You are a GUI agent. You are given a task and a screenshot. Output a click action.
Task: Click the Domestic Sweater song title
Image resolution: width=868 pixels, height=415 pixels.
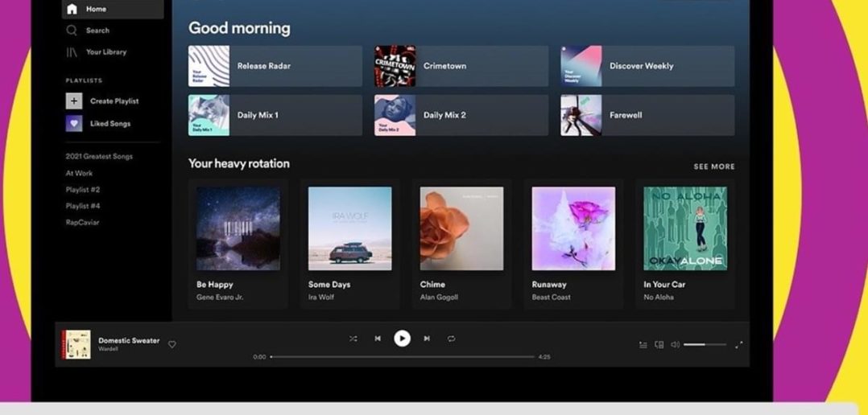tap(129, 340)
